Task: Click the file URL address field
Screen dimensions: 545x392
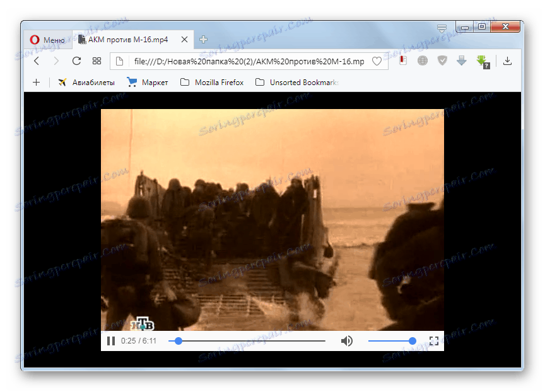Action: pos(249,62)
